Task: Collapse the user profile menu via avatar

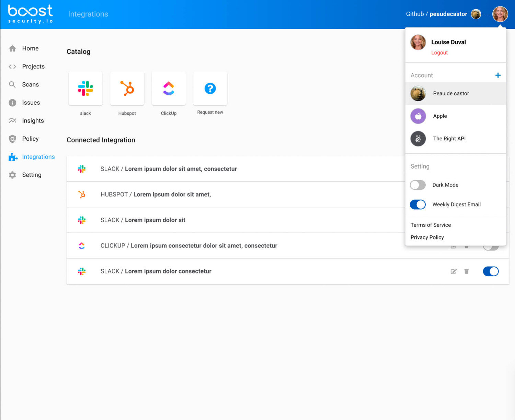Action: click(x=500, y=14)
